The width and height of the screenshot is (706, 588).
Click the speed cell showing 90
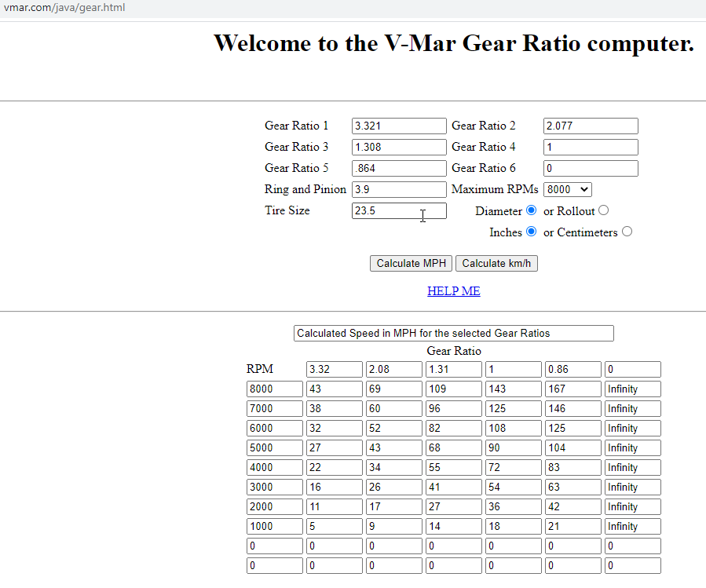coord(514,447)
